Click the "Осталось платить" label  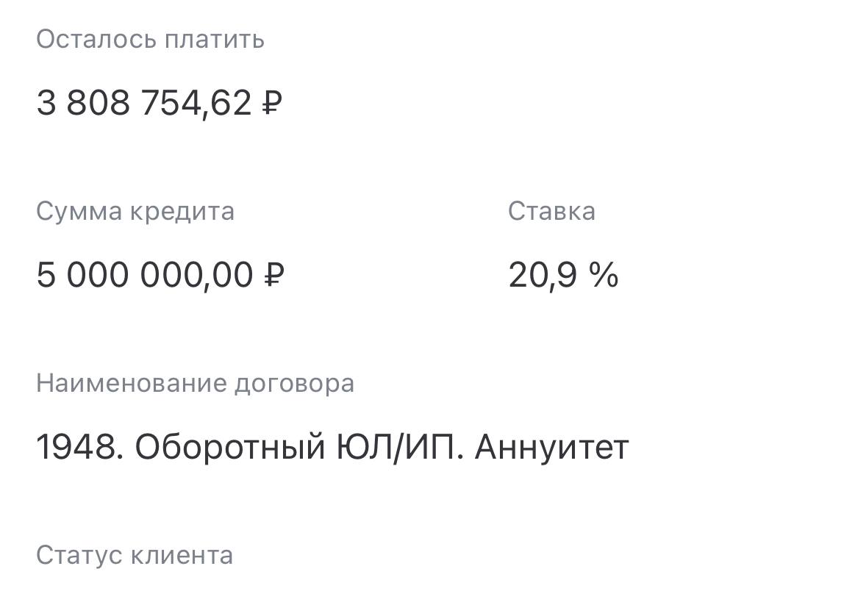[x=150, y=39]
